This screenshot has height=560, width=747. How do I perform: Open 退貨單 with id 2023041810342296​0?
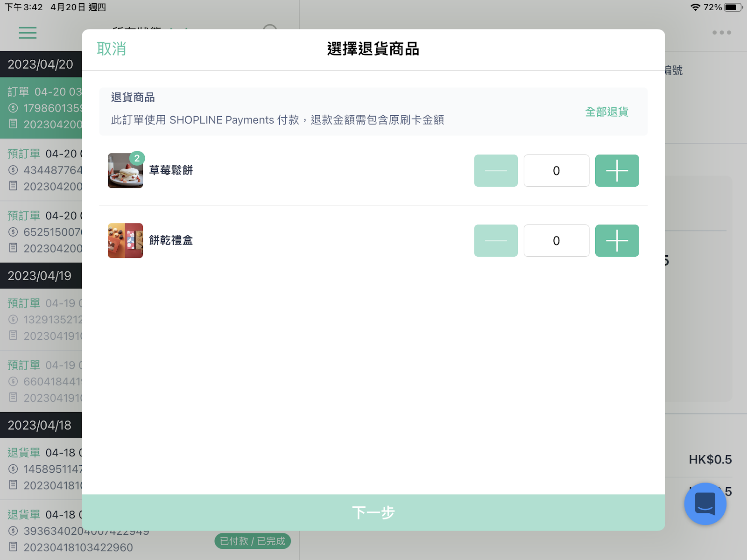point(78,547)
